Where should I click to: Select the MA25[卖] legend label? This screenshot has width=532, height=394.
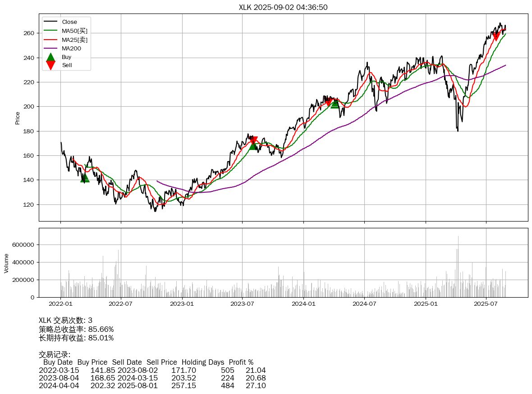pyautogui.click(x=74, y=40)
